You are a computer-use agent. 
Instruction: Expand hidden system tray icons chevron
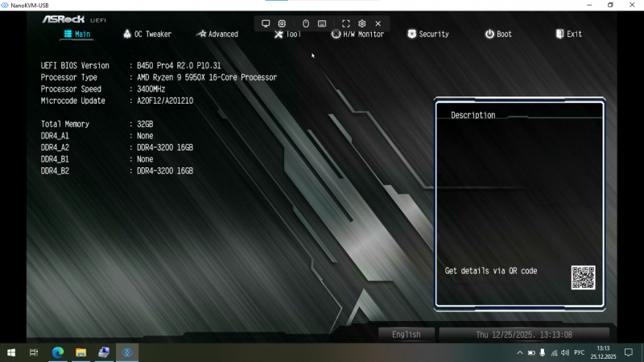(519, 352)
